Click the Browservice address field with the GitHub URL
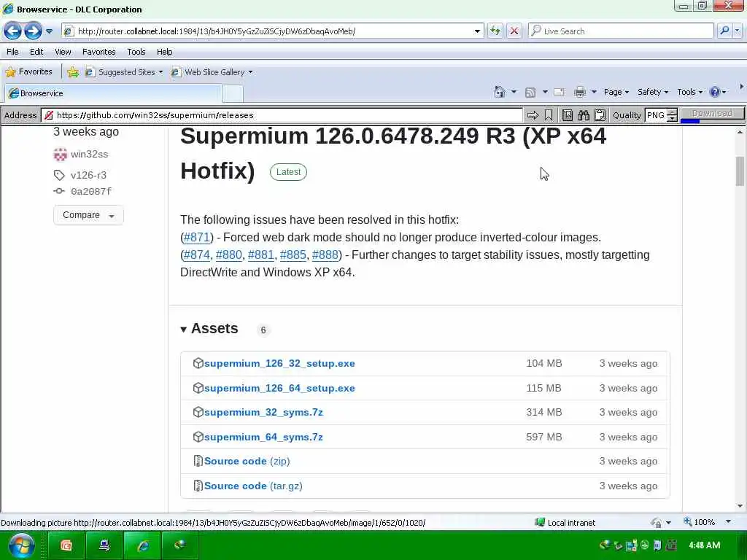The width and height of the screenshot is (747, 560). click(x=282, y=115)
